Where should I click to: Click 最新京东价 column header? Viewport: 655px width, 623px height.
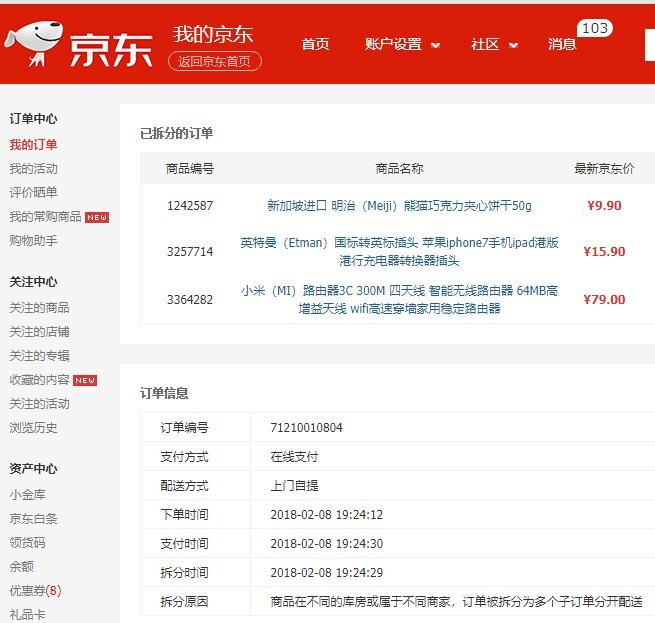tap(604, 169)
